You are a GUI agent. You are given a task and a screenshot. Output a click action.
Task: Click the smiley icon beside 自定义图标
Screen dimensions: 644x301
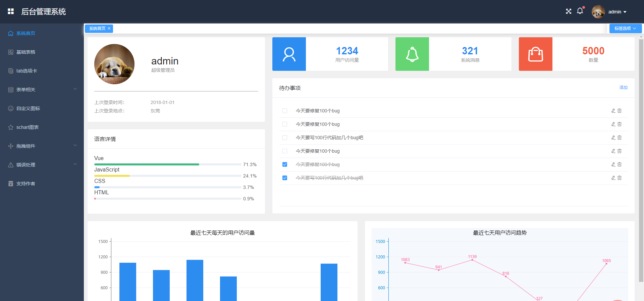11,108
